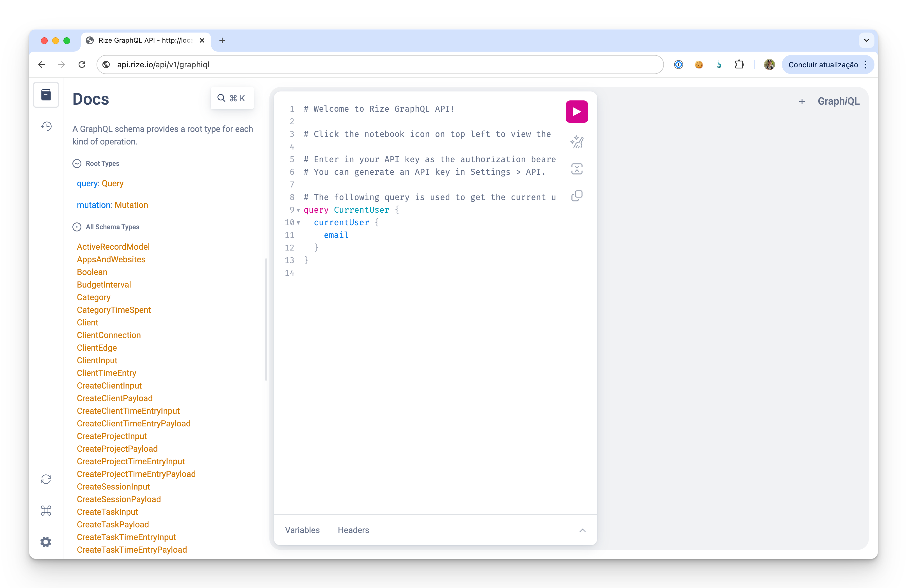Screen dimensions: 907x588
Task: View site information icon in address bar
Action: (107, 65)
